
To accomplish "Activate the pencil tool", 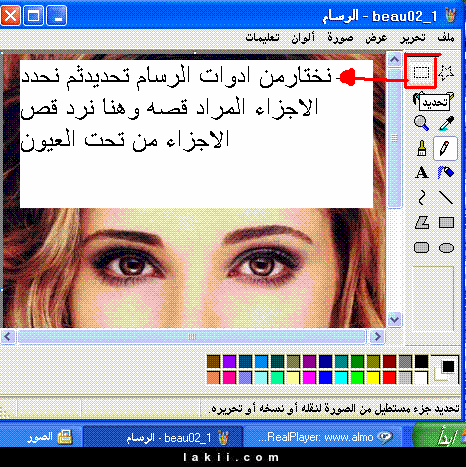I will [445, 148].
